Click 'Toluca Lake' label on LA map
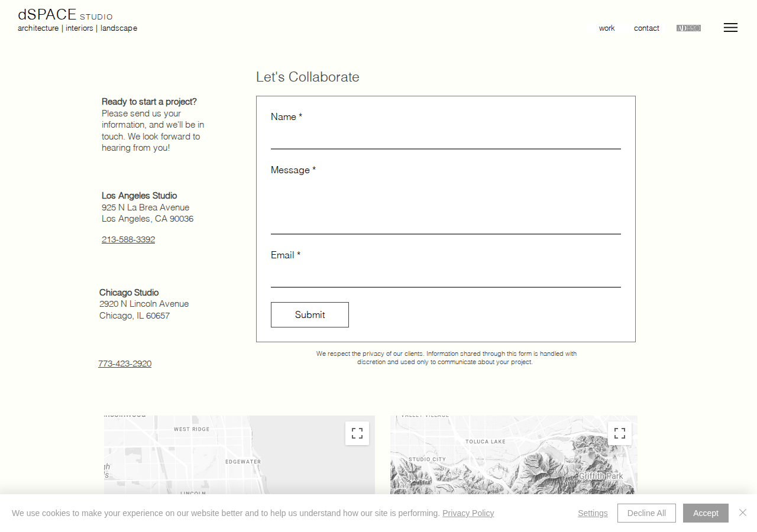This screenshot has width=757, height=532. pyautogui.click(x=486, y=442)
